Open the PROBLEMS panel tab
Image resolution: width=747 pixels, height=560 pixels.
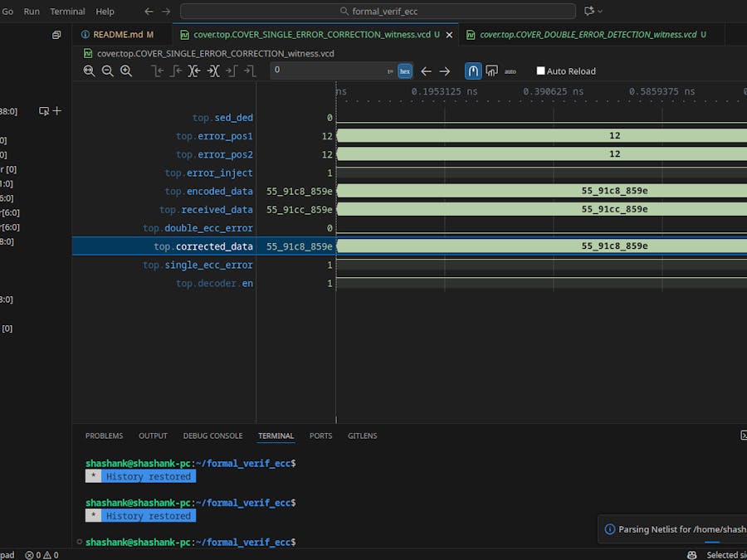click(x=104, y=436)
